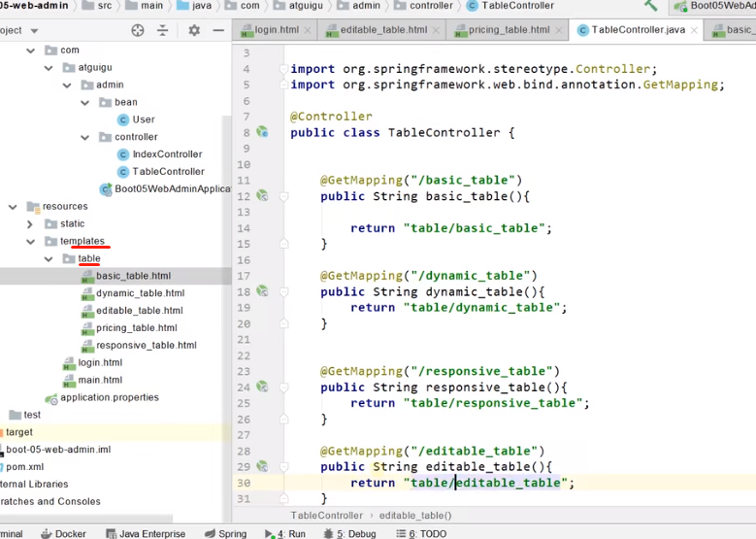
Task: Switch to pricing_table.html tab
Action: [509, 30]
